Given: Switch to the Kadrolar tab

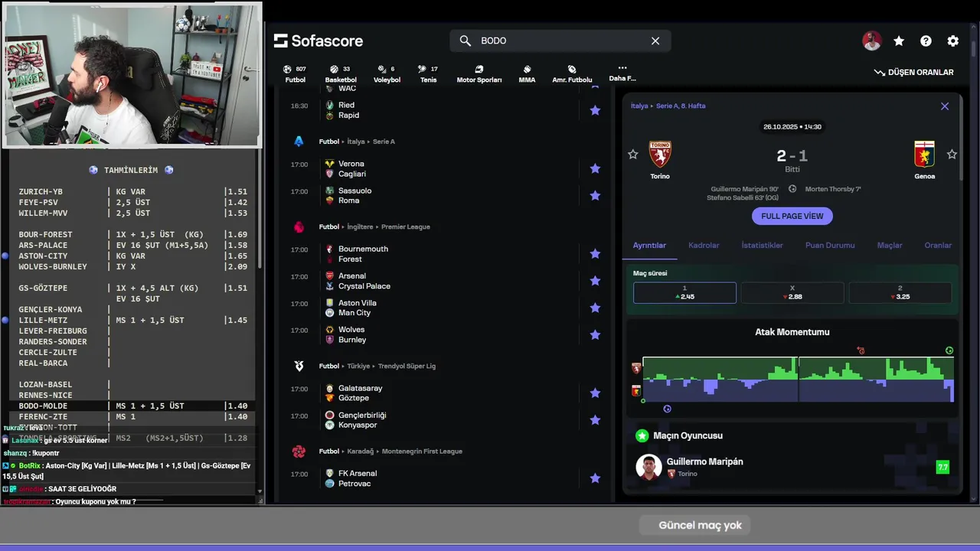Looking at the screenshot, I should [704, 246].
